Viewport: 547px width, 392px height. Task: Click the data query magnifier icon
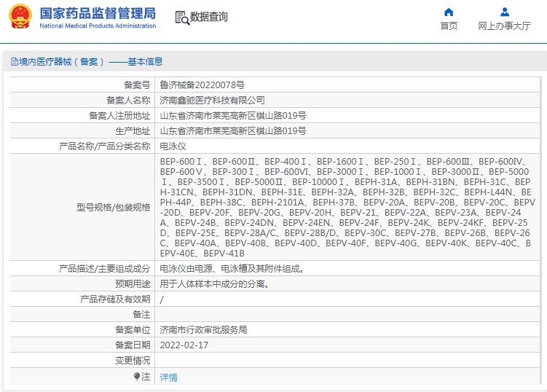[x=182, y=17]
